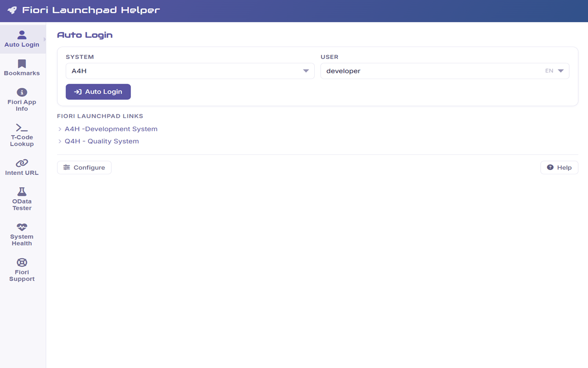
Task: Open the Q4H - Quality System link
Action: coord(102,141)
